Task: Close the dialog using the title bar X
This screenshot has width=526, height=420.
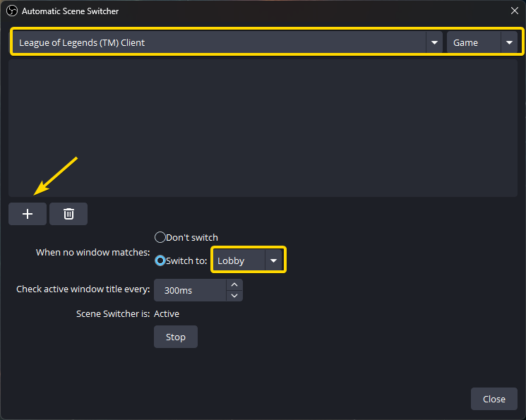Action: pyautogui.click(x=514, y=11)
